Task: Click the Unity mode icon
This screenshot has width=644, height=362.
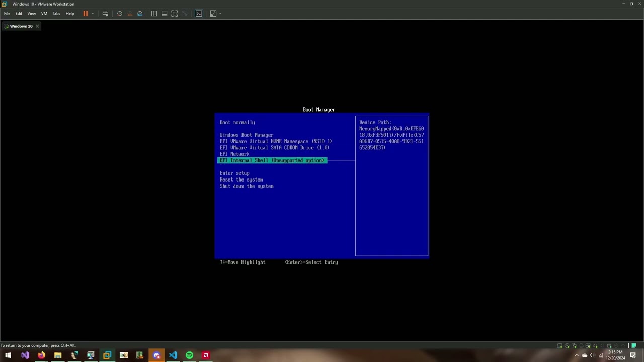Action: [184, 14]
